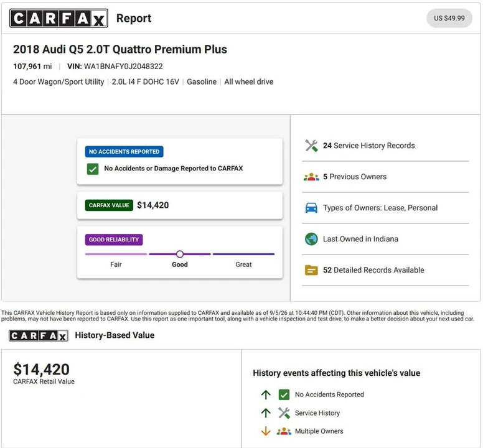This screenshot has height=448, width=483.
Task: Click the CARFAX logo beside History-Based Value
Action: (x=39, y=335)
